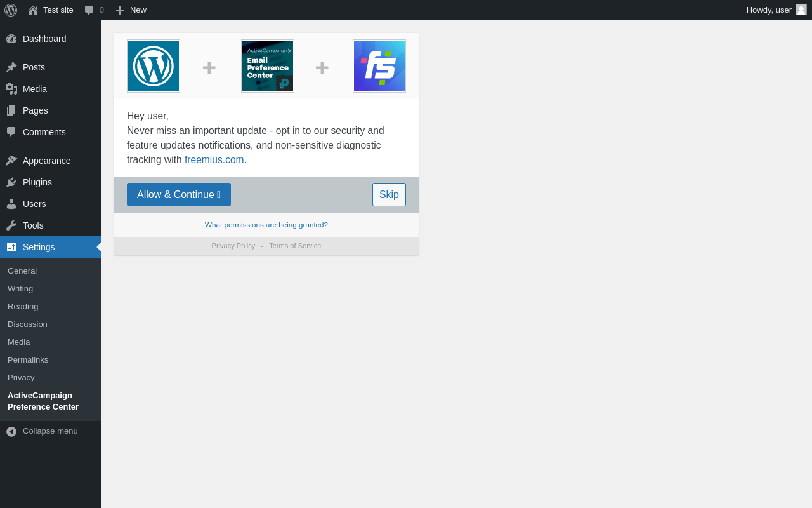Screen dimensions: 812x508
Task: Select the Settings menu item
Action: coord(51,247)
